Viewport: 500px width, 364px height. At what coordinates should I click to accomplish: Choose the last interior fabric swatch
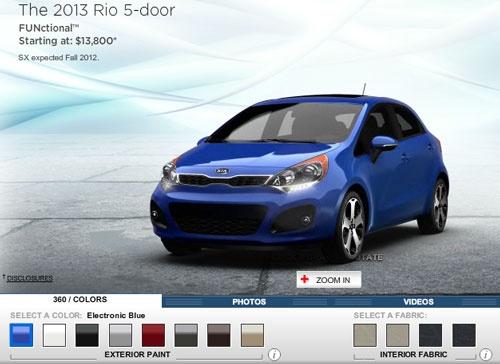point(464,335)
